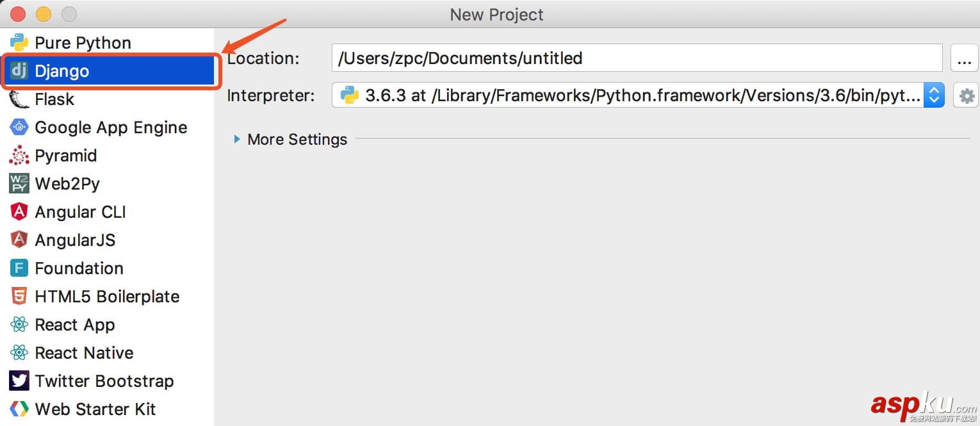Click the Twitter Bootstrap icon
The image size is (980, 426).
[x=19, y=381]
